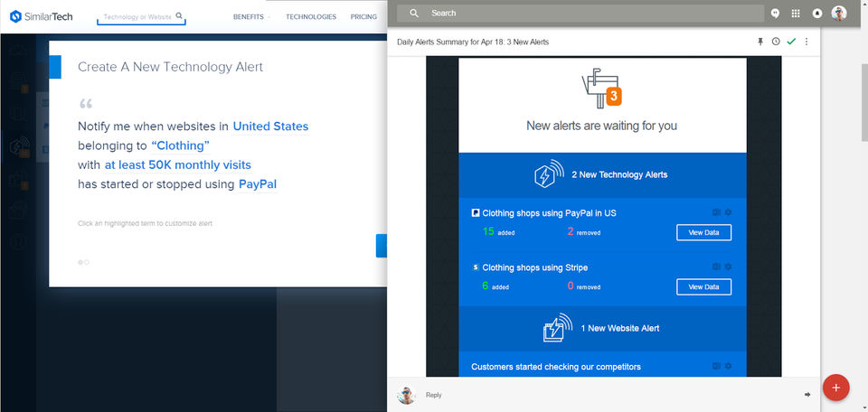Select the first pagination dot in alert dialog
The image size is (868, 412).
tap(80, 262)
